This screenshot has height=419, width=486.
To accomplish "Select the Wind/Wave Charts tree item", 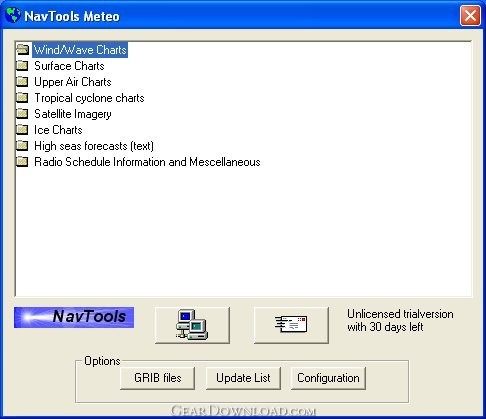I will tap(80, 50).
